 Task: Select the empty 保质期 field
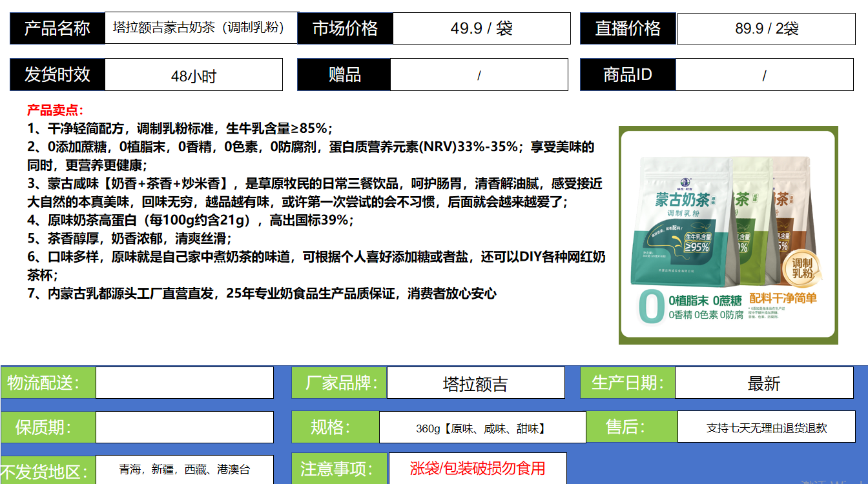184,427
